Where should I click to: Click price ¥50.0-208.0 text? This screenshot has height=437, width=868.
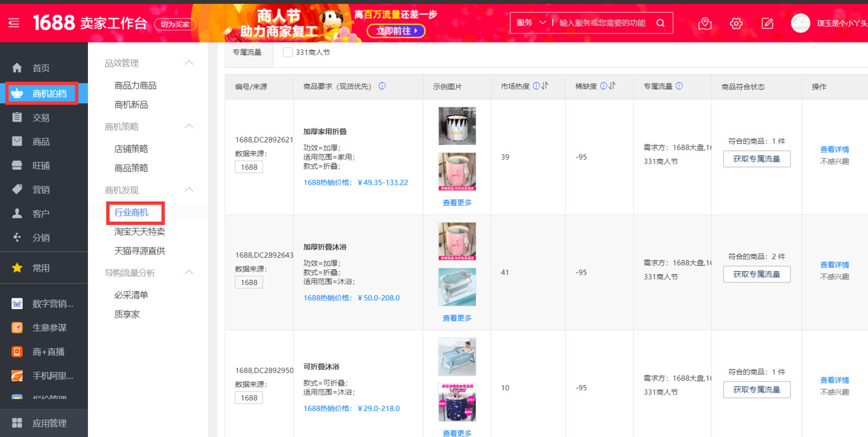pos(379,298)
